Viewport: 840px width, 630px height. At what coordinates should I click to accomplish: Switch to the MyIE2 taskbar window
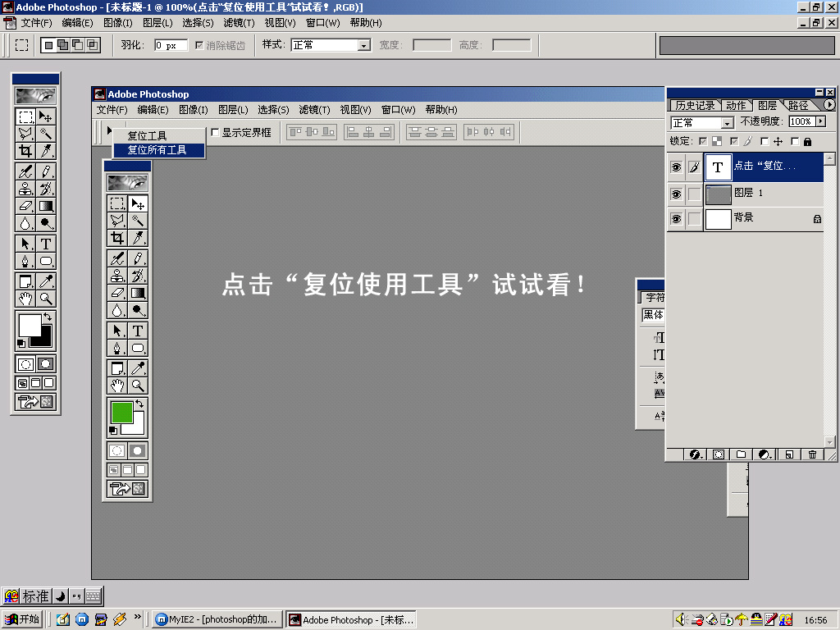point(217,620)
